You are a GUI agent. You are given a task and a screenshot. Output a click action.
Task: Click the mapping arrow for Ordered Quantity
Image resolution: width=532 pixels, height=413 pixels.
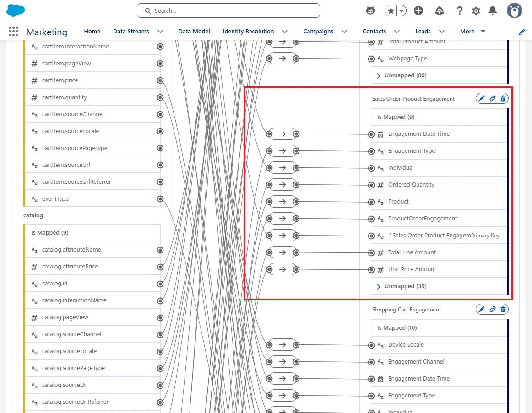pos(282,185)
